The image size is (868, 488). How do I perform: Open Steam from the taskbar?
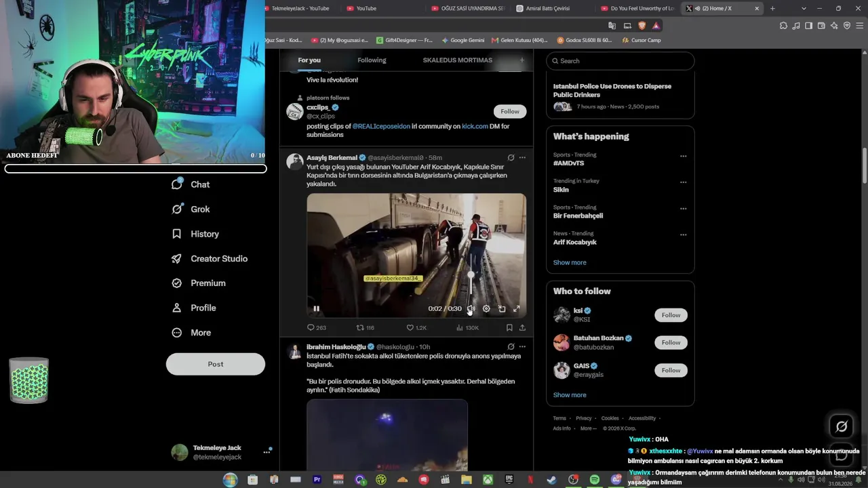click(551, 480)
